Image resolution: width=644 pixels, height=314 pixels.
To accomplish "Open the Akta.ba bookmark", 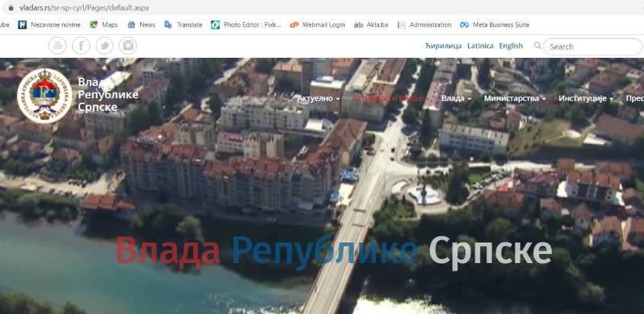I will 371,24.
